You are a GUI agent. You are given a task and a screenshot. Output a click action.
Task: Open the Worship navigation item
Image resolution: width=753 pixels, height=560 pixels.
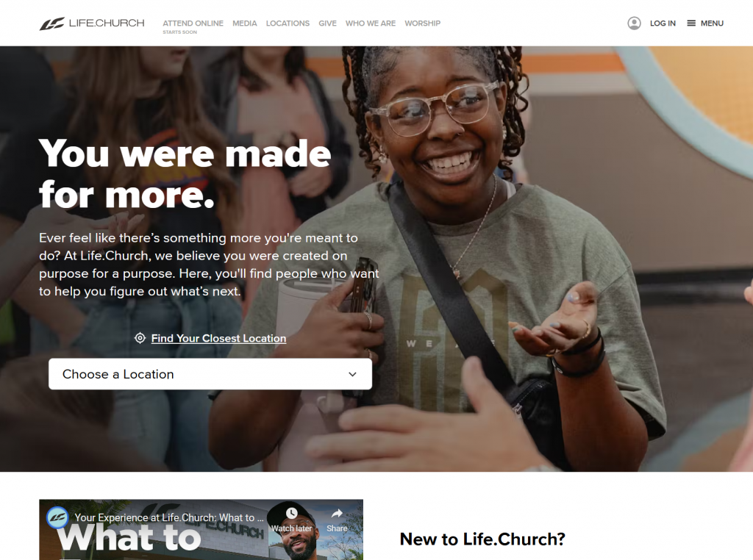(422, 23)
